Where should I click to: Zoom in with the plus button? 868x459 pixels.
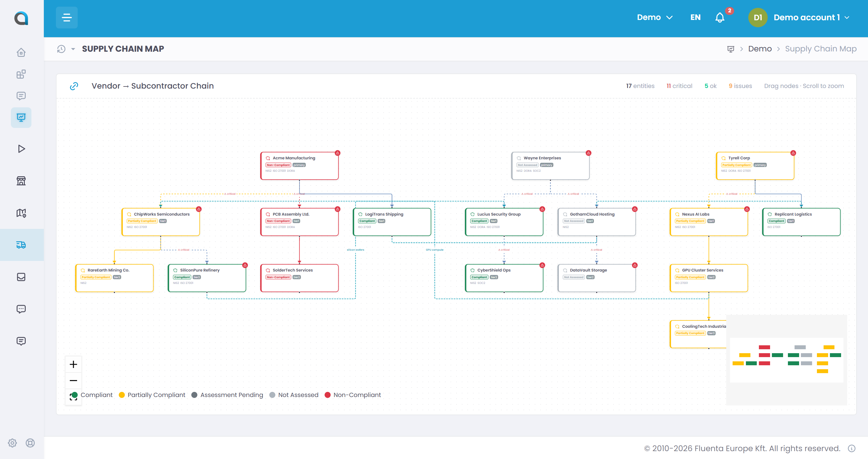(x=73, y=364)
